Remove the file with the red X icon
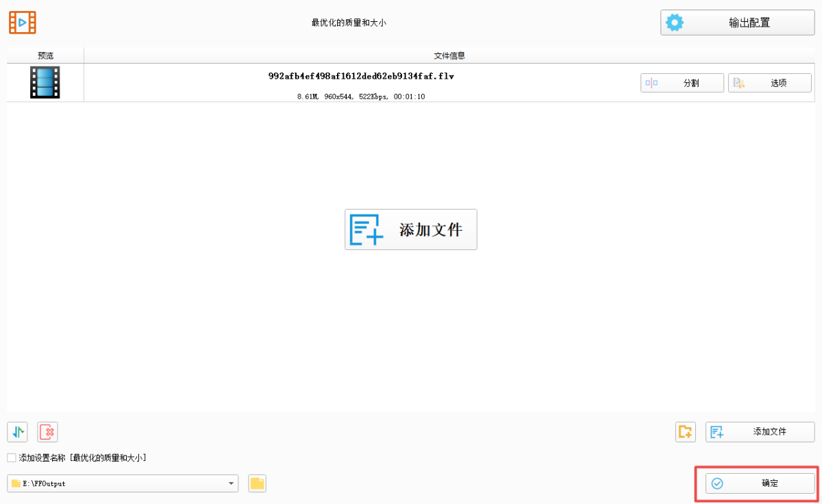Image resolution: width=822 pixels, height=504 pixels. click(x=48, y=431)
